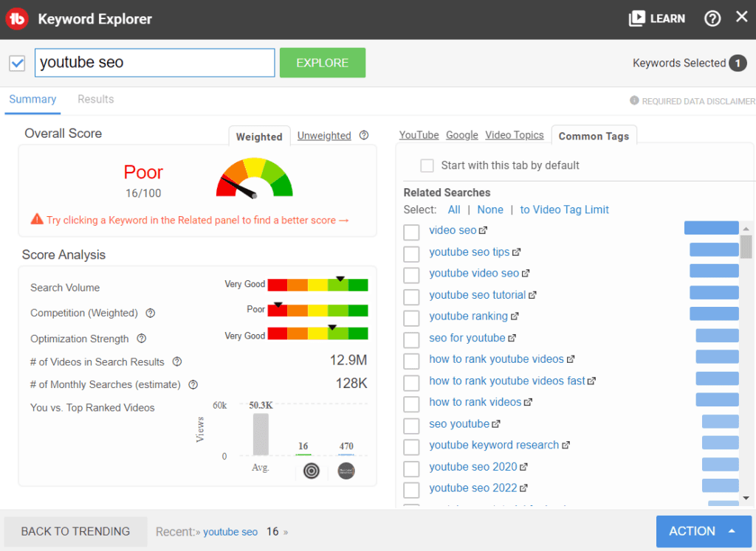
Task: Open external link icon for how to rank videos
Action: (528, 402)
